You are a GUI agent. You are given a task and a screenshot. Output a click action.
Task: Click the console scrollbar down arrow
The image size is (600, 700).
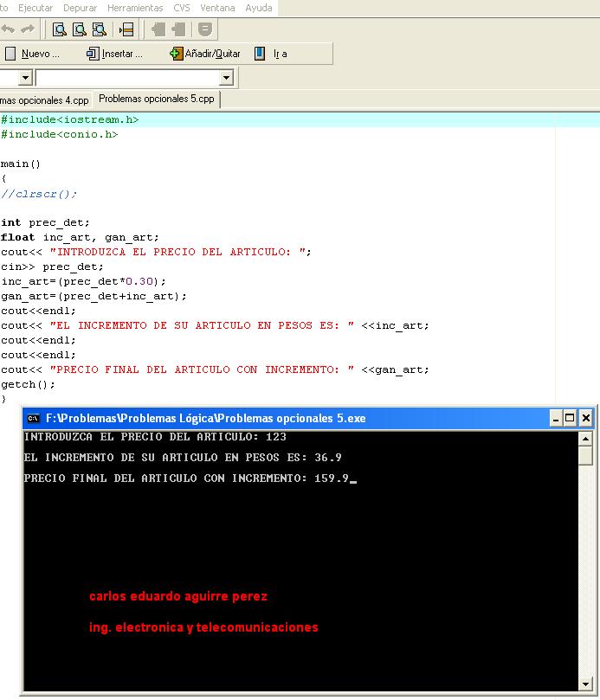[585, 684]
